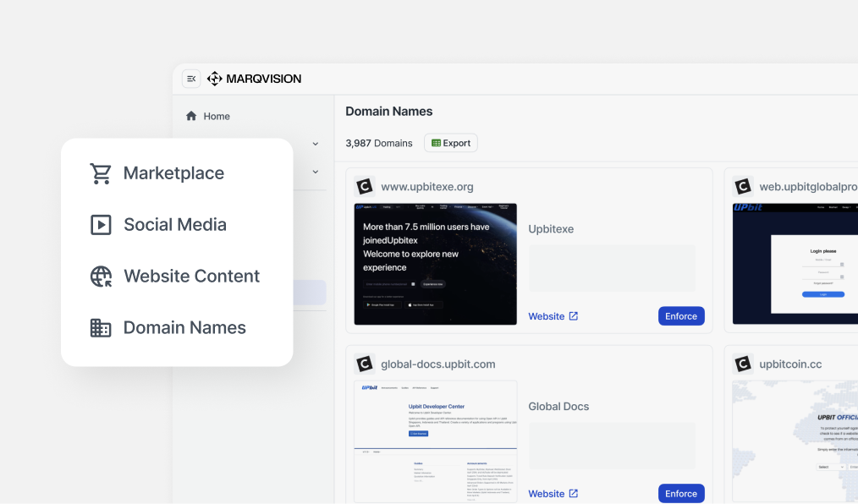Click the MARQVISION logo icon
Image resolution: width=858 pixels, height=504 pixels.
coord(216,78)
